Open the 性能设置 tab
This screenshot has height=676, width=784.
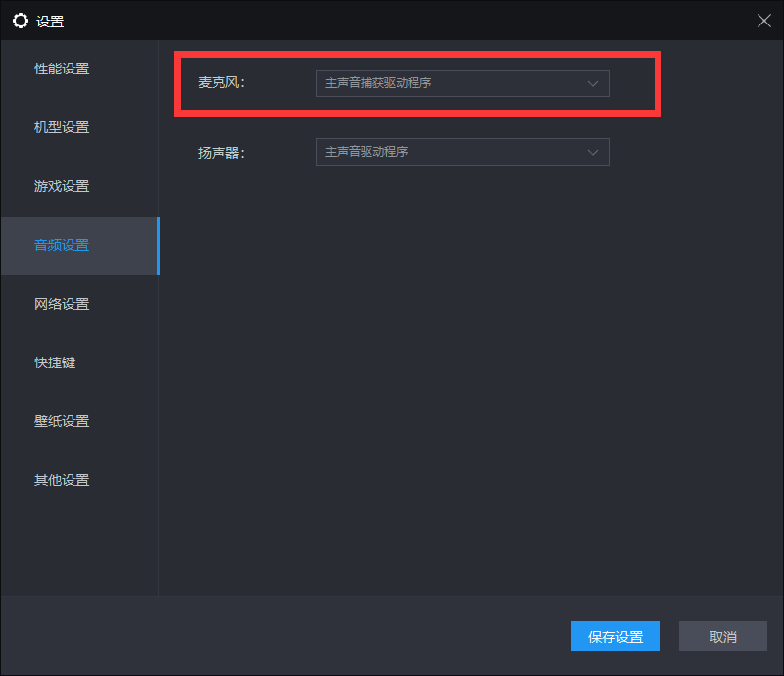(x=62, y=69)
